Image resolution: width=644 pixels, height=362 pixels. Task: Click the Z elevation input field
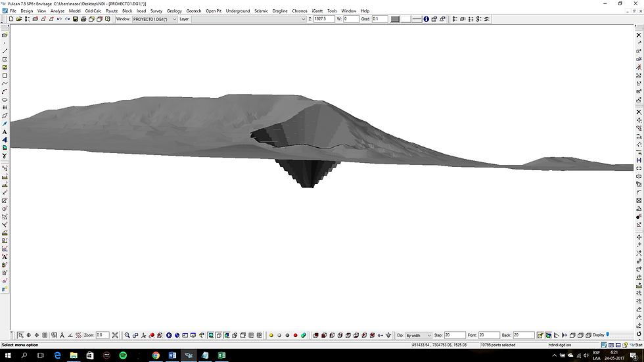click(x=323, y=19)
